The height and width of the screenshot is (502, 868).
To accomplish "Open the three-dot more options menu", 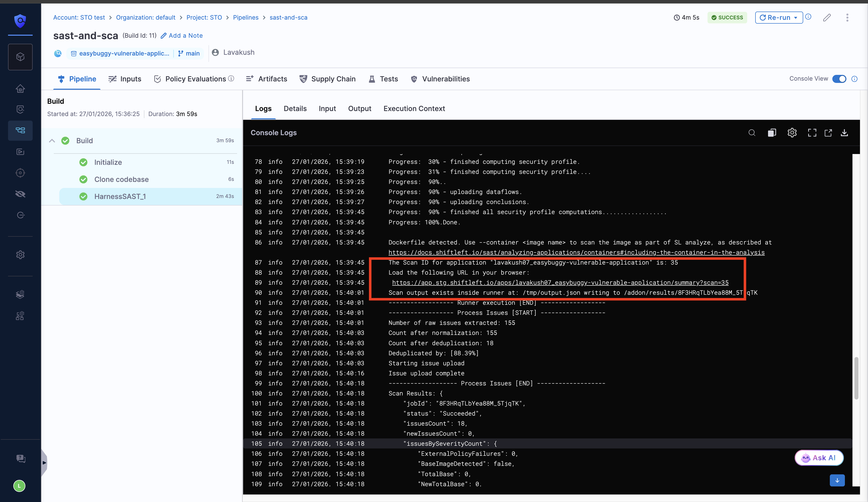I will [x=847, y=18].
